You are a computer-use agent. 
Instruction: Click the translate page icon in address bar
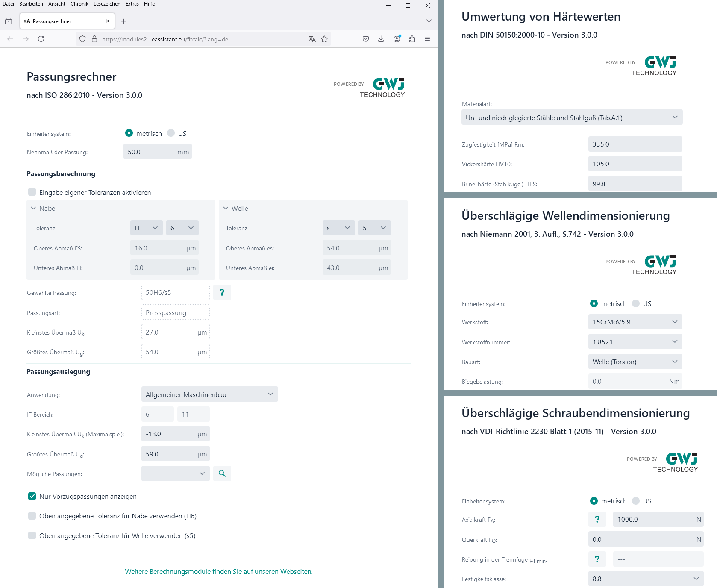click(312, 39)
